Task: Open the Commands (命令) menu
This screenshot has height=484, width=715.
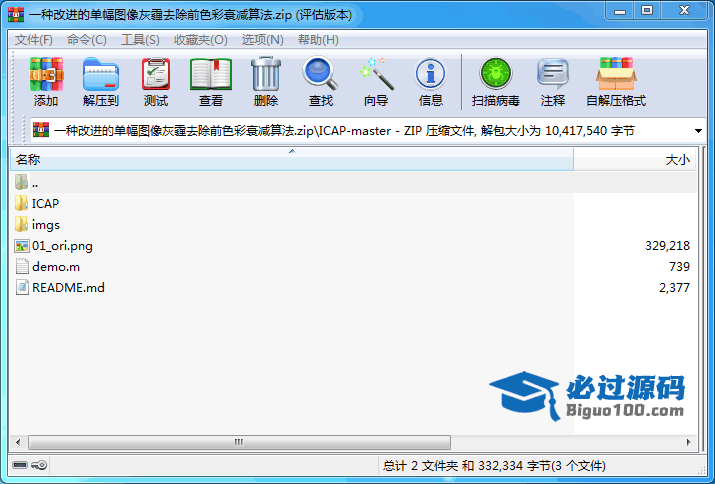Action: click(87, 40)
